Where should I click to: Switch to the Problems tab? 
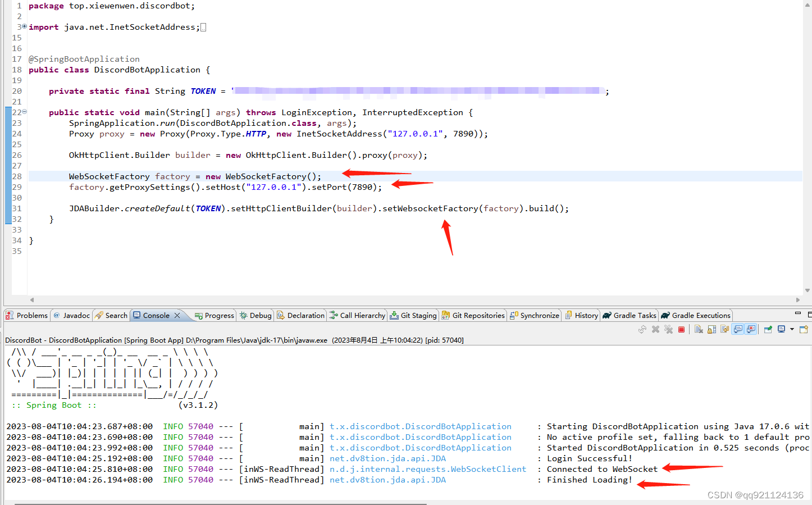(x=26, y=315)
